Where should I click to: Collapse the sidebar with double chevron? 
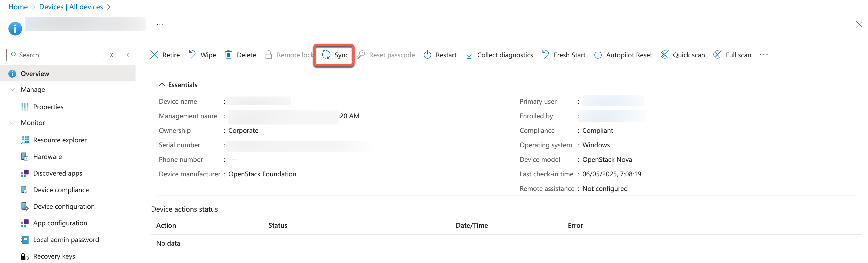tap(127, 55)
